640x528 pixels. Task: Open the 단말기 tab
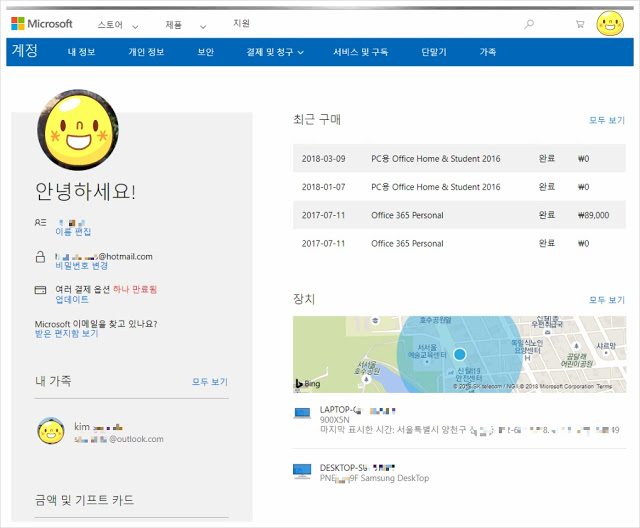(434, 52)
